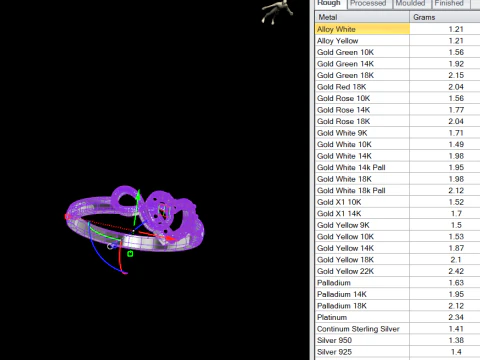Image resolution: width=480 pixels, height=360 pixels.
Task: Select the Gold White 18k Pall row
Action: coord(397,190)
